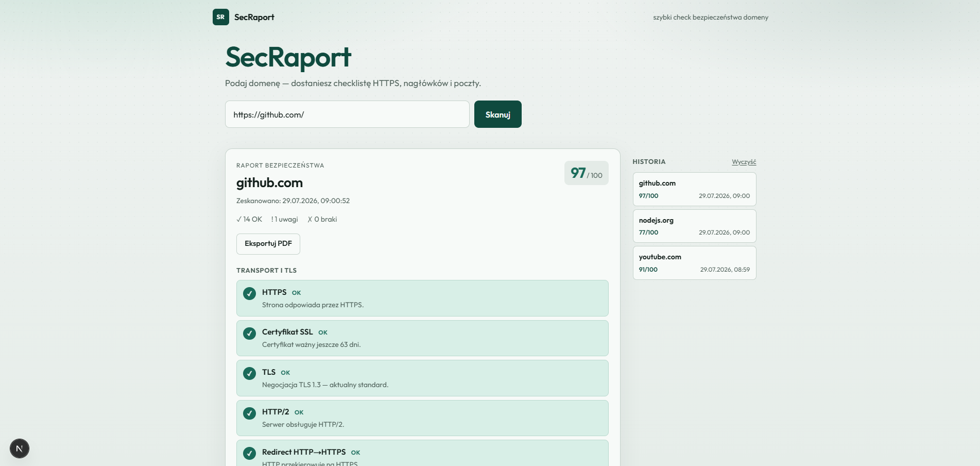Focus the domain input field
The height and width of the screenshot is (466, 980).
coord(347,114)
